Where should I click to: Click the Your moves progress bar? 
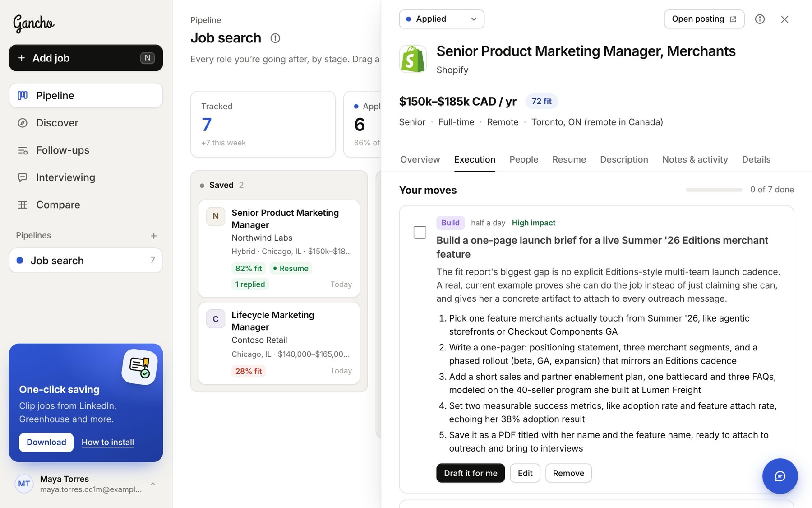[x=714, y=190]
